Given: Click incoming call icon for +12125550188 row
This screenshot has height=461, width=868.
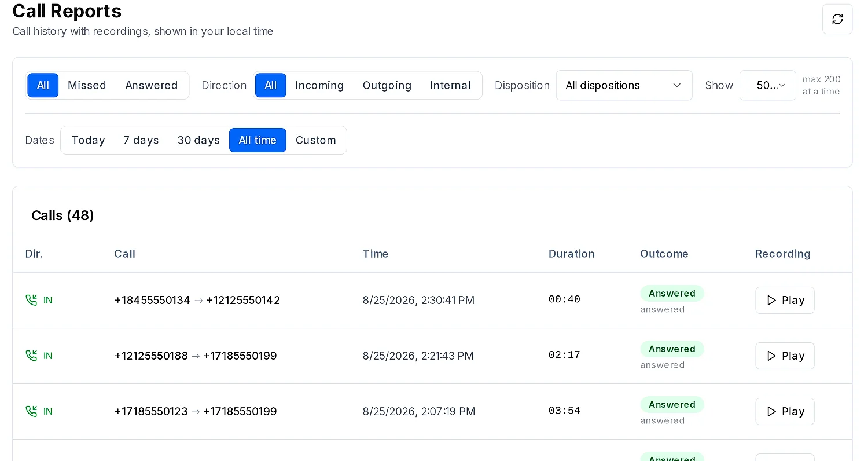Looking at the screenshot, I should pos(31,356).
